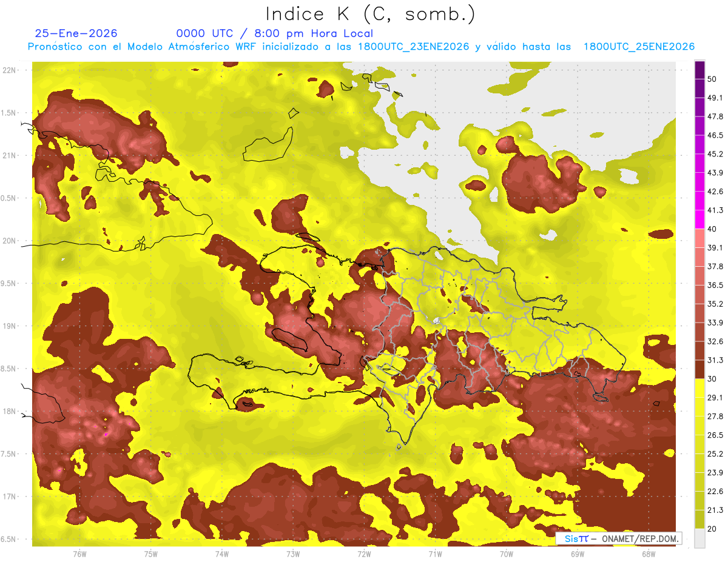Screen dimensions: 728x562
Task: Click the '32.6' color scale value
Action: tap(715, 341)
